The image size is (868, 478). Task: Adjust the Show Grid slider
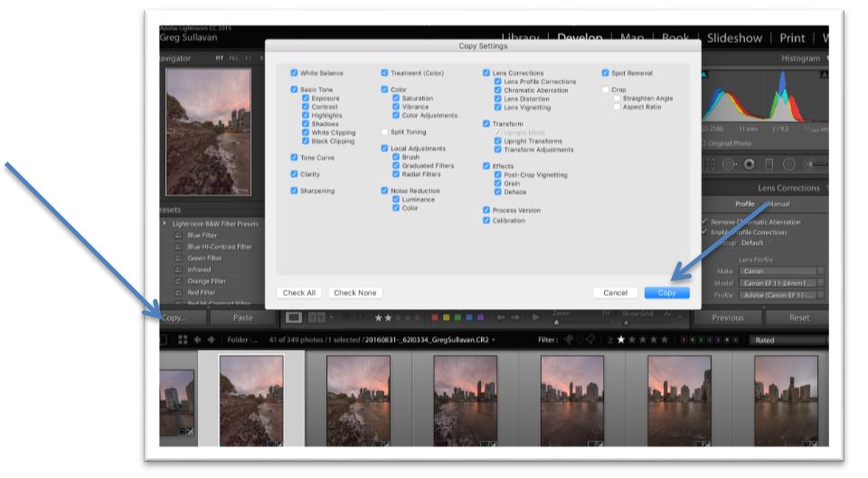click(626, 322)
